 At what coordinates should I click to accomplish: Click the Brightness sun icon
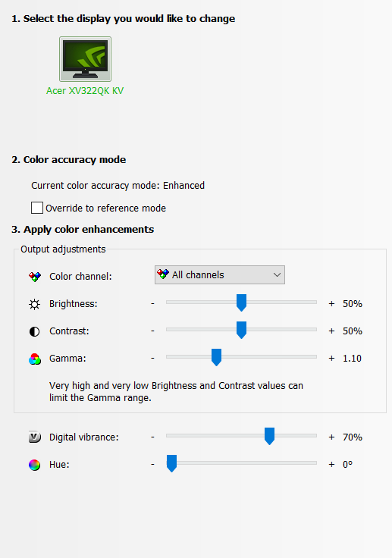[34, 304]
